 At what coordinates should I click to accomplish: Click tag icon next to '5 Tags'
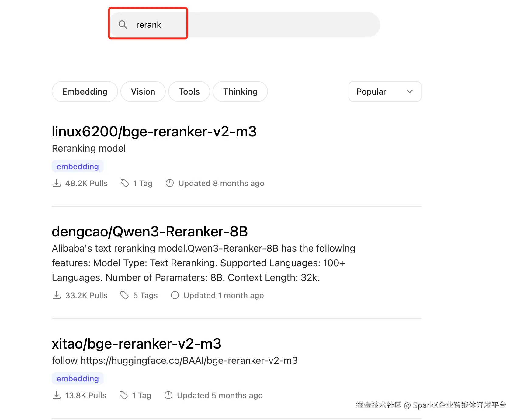pos(124,295)
